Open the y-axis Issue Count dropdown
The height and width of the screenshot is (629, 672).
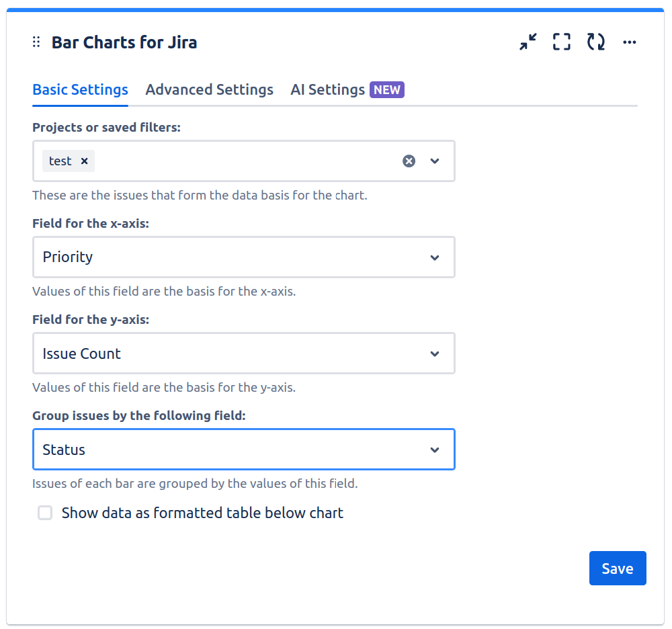tap(243, 353)
